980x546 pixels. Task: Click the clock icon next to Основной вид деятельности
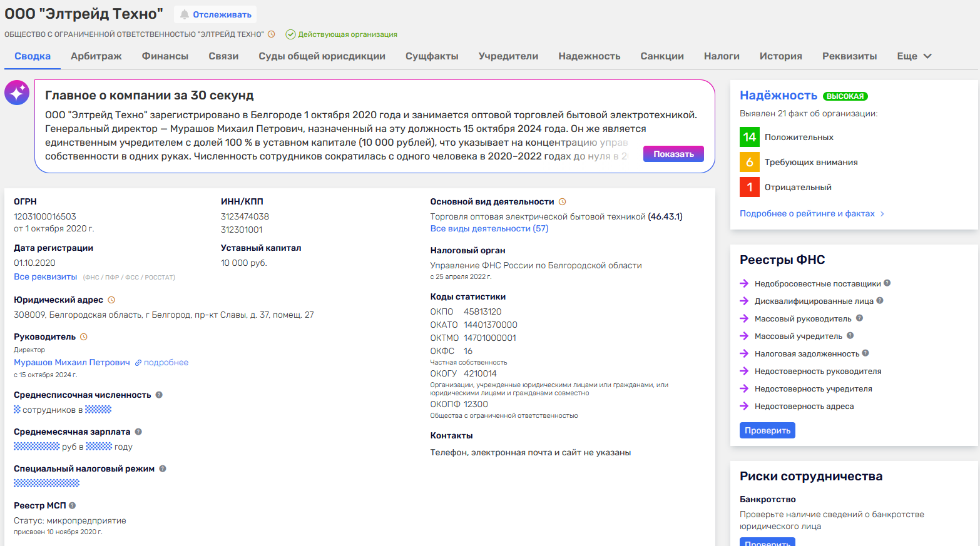[x=562, y=201]
